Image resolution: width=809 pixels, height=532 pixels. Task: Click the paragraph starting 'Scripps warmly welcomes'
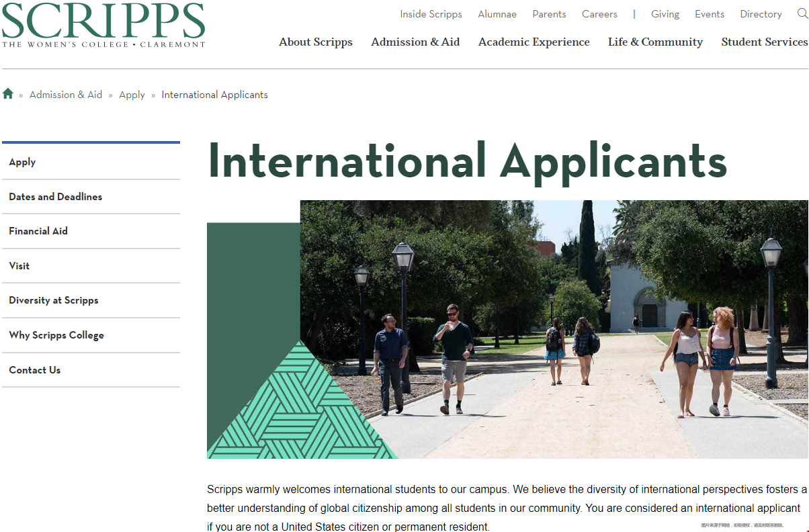tap(507, 508)
